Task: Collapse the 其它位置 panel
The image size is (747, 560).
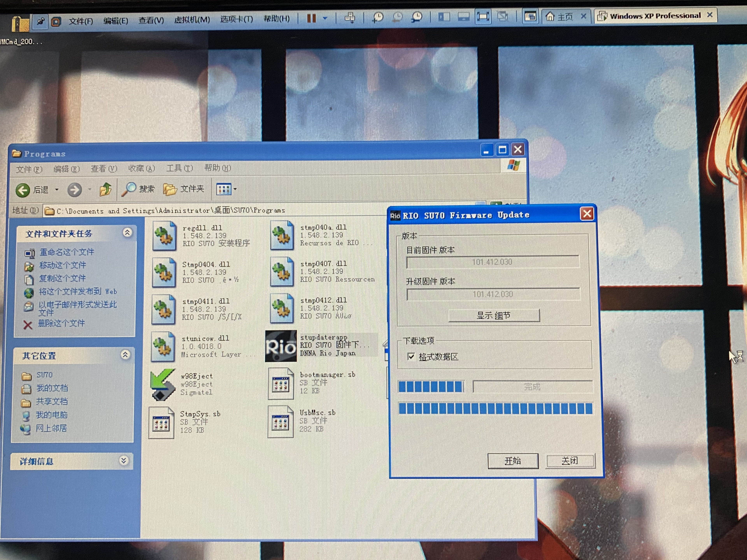Action: click(x=125, y=354)
